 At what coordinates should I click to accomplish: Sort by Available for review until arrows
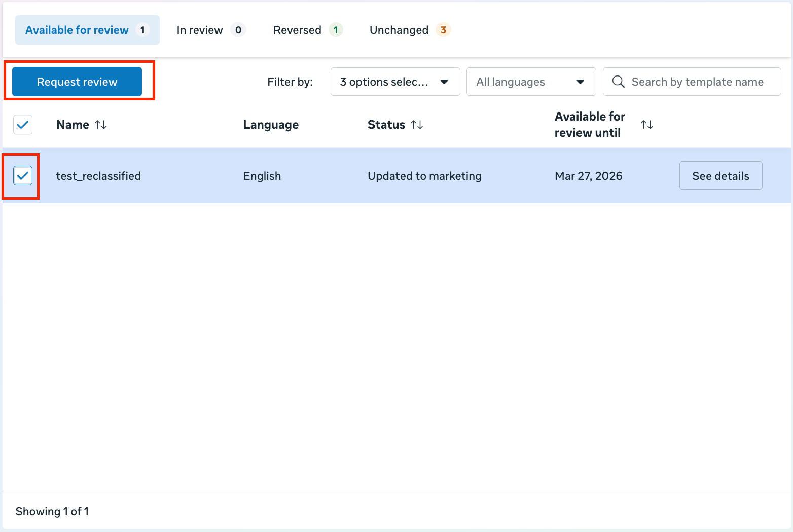pos(646,125)
